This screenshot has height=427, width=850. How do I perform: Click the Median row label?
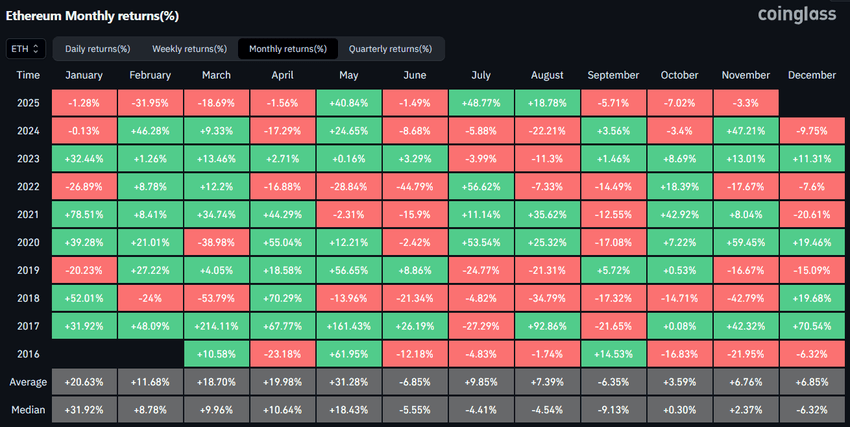pyautogui.click(x=28, y=410)
